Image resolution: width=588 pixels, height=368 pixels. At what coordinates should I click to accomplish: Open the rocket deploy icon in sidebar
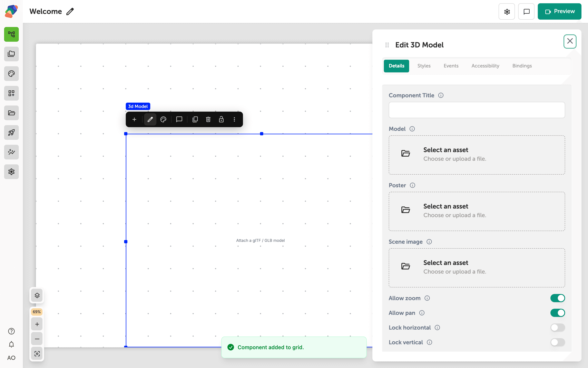(x=11, y=132)
